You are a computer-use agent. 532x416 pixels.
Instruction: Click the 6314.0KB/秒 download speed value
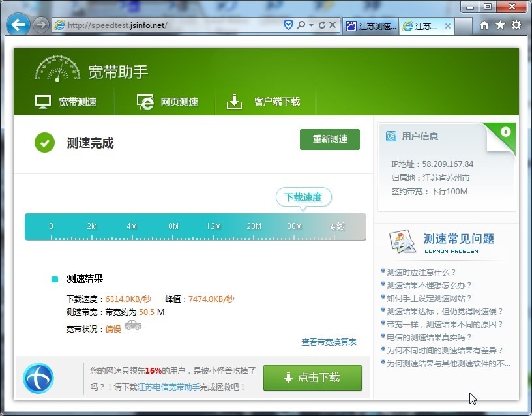tap(128, 299)
